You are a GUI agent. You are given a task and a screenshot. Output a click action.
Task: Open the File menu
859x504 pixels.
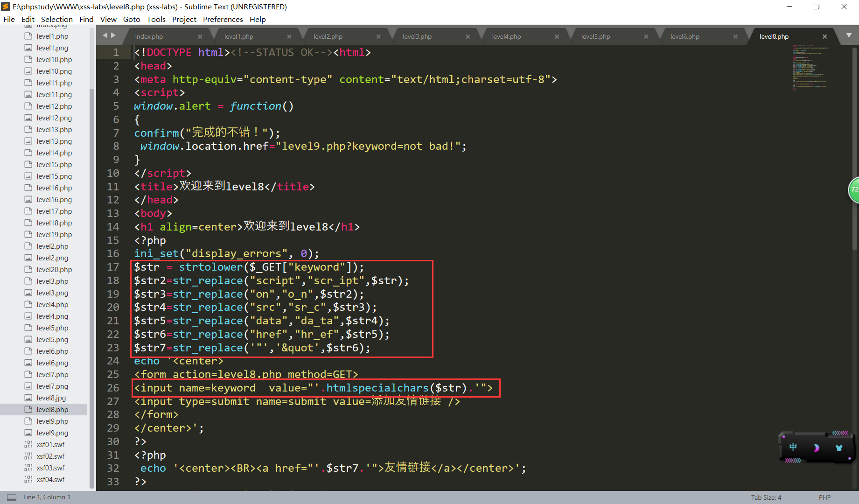click(9, 19)
